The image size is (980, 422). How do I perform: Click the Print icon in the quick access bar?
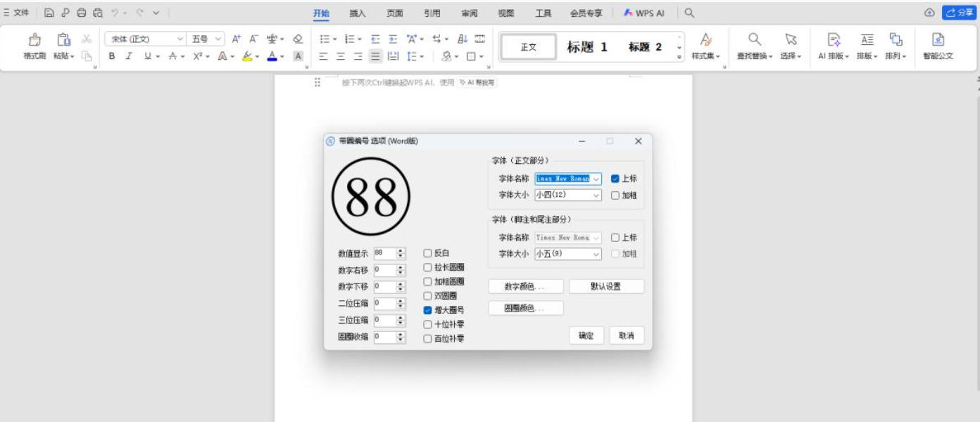81,13
